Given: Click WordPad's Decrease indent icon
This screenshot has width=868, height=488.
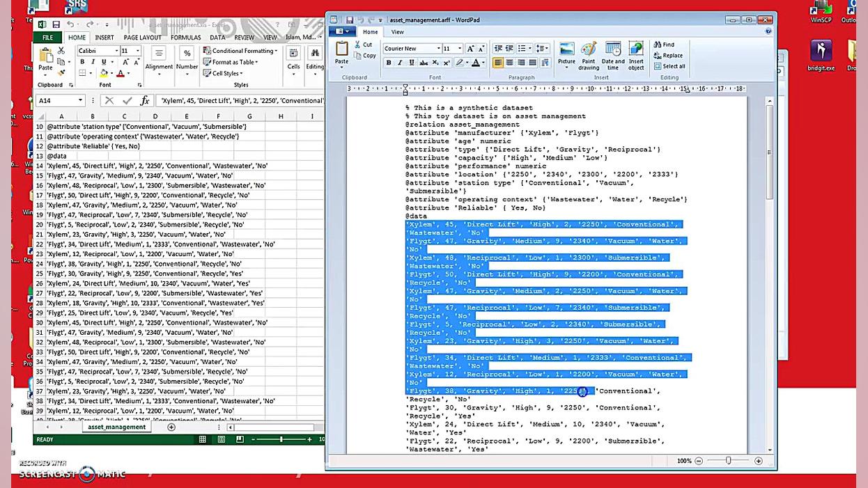Looking at the screenshot, I should (498, 49).
